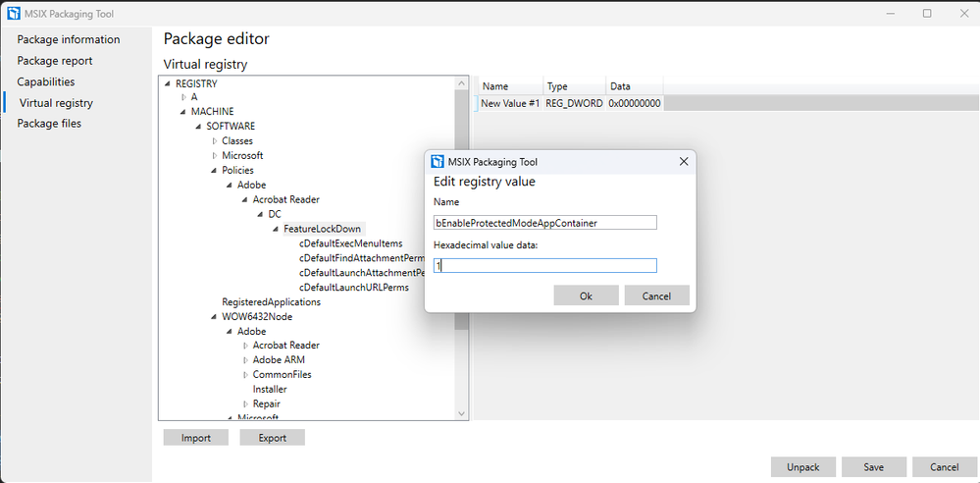Select the cDefaultLaunchAttachmentPerms key
980x483 pixels.
click(x=362, y=273)
